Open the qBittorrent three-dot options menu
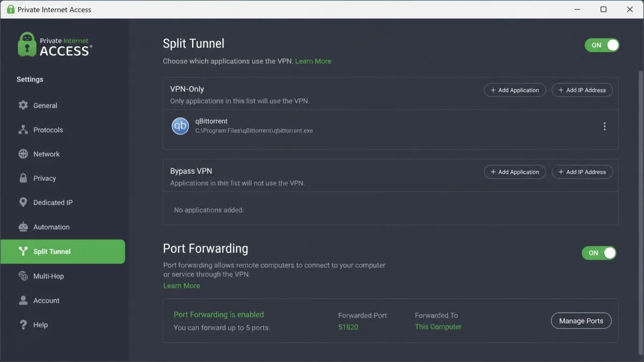Image resolution: width=644 pixels, height=362 pixels. tap(604, 127)
